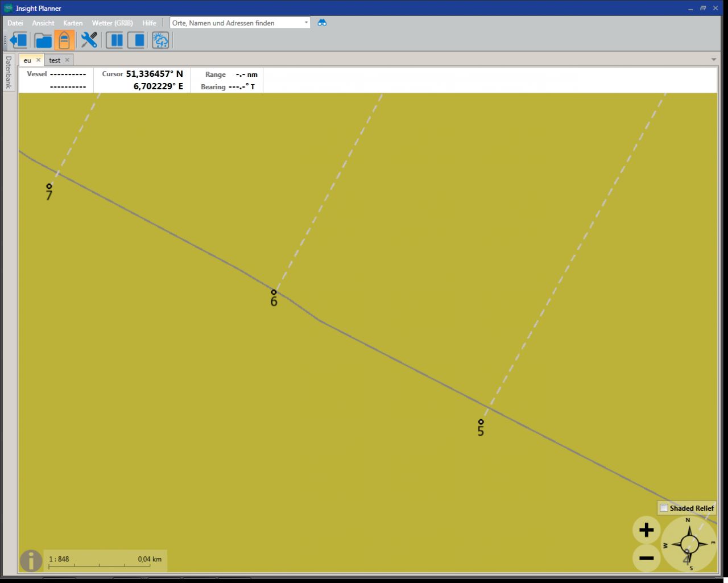Click the blue arrow import toolbar icon

tap(19, 40)
